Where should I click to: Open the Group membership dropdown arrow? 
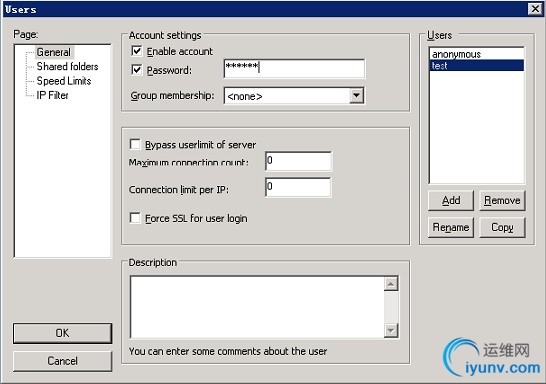pyautogui.click(x=356, y=95)
